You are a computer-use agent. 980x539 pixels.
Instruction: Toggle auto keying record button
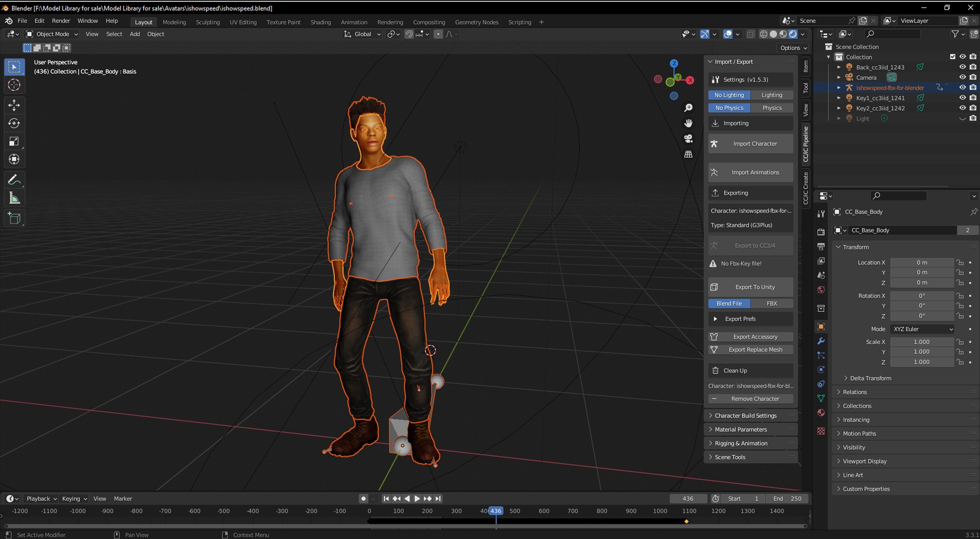(363, 499)
